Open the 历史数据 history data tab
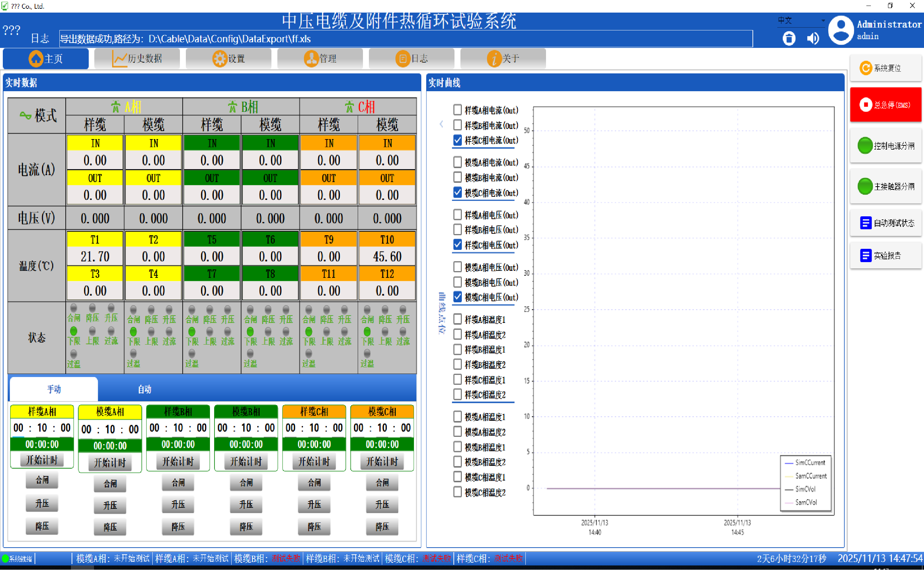The image size is (924, 570). click(137, 59)
